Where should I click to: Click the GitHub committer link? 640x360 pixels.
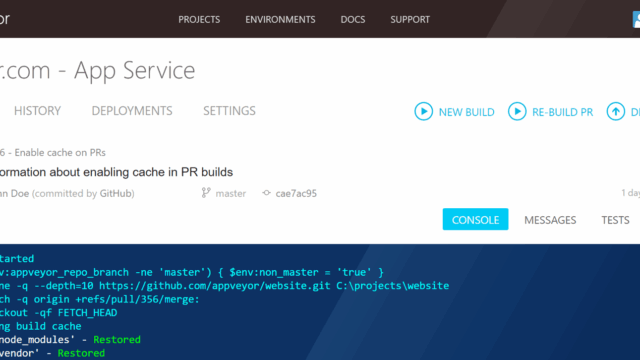pos(116,193)
